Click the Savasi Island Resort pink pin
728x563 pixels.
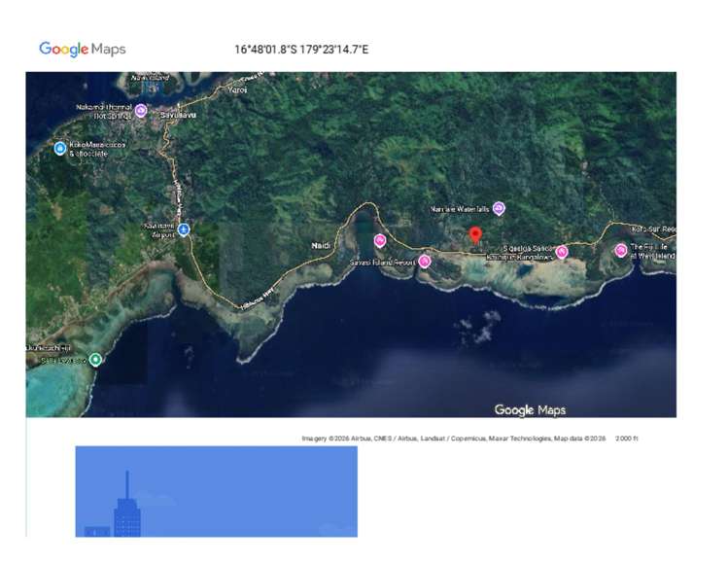click(425, 261)
